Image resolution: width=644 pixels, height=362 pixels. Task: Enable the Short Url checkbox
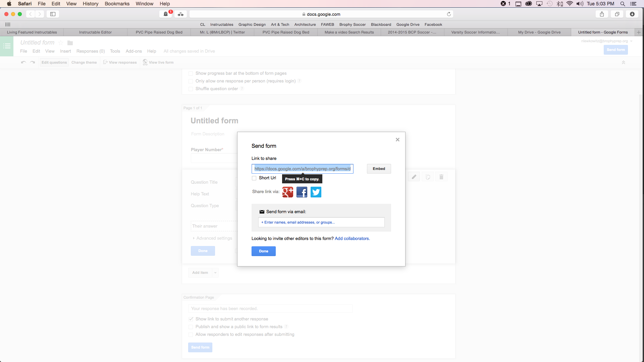coord(254,178)
